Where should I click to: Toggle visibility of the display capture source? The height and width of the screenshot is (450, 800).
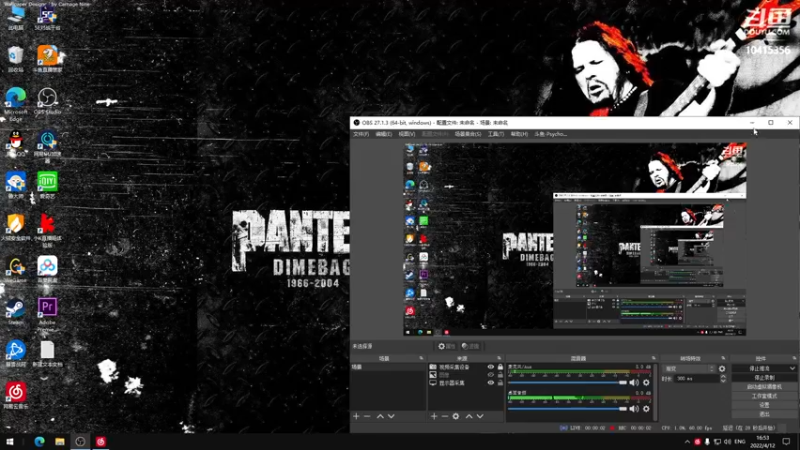click(490, 383)
